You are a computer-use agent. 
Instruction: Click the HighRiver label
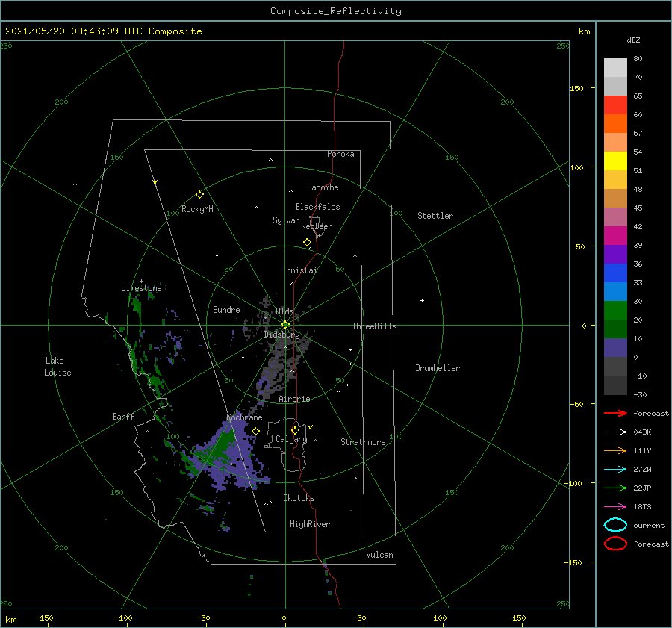click(309, 524)
